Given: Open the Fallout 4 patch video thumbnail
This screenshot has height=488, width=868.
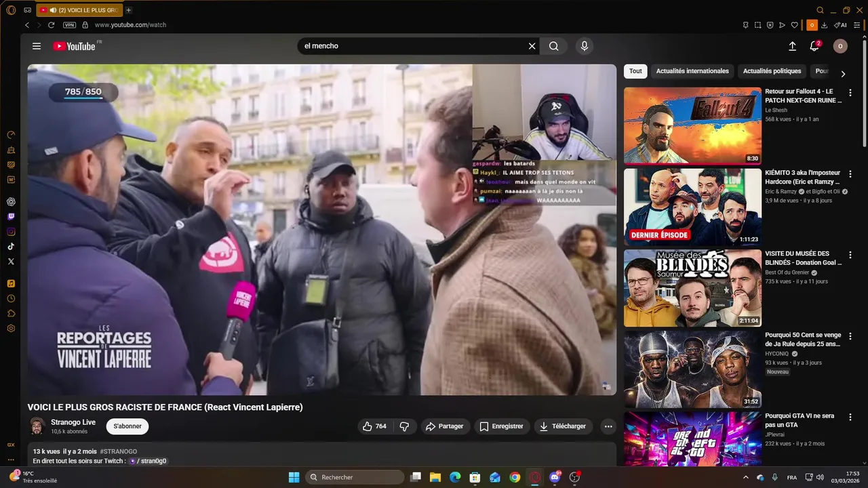Looking at the screenshot, I should coord(692,125).
